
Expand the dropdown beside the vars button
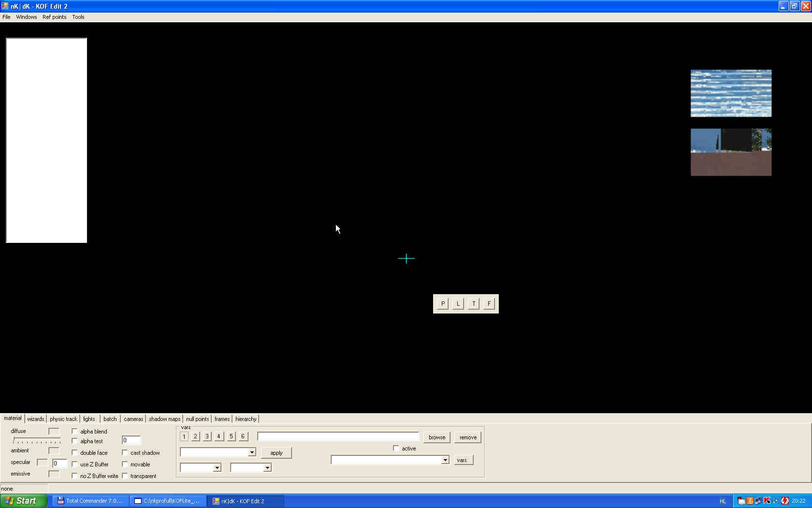445,460
